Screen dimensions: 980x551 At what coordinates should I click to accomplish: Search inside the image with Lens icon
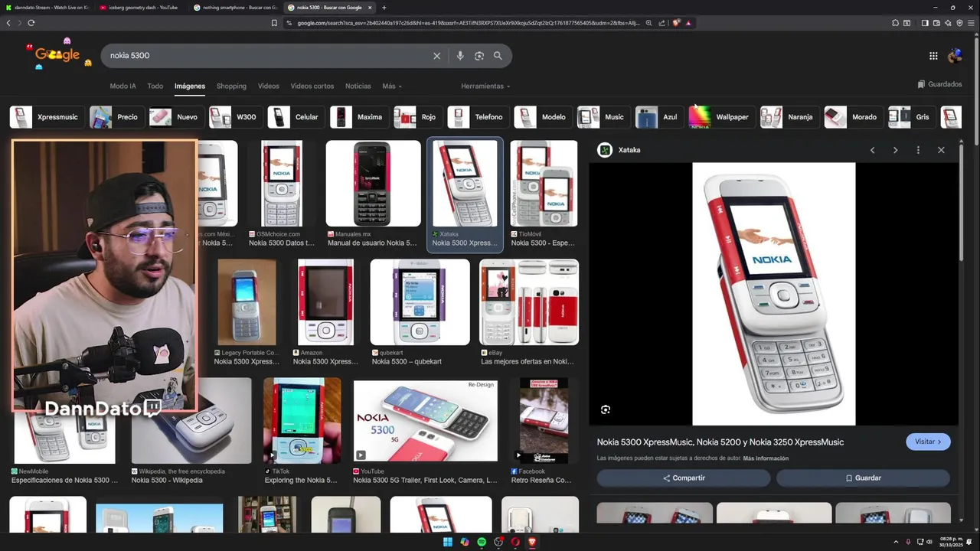606,409
